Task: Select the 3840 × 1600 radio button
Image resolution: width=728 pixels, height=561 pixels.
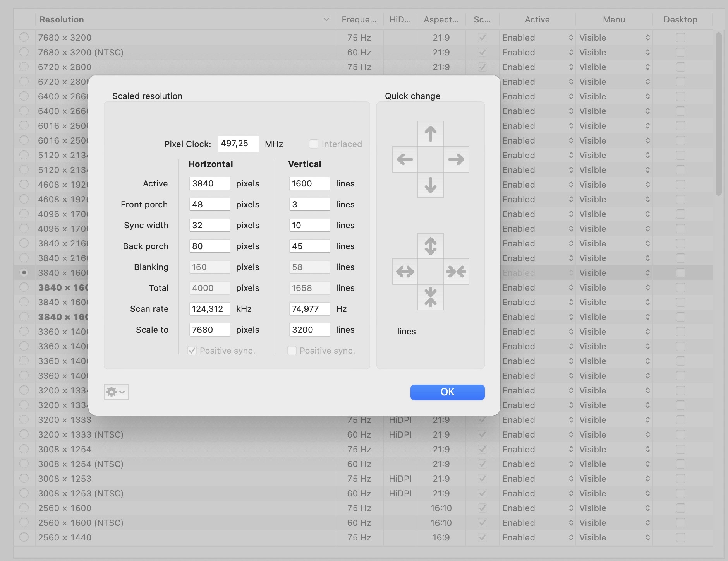Action: point(24,273)
